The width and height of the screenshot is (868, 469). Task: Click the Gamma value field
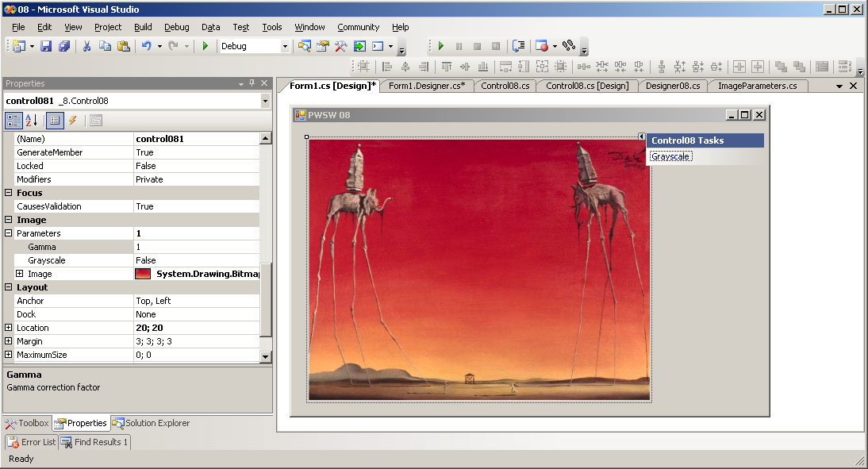click(x=197, y=247)
